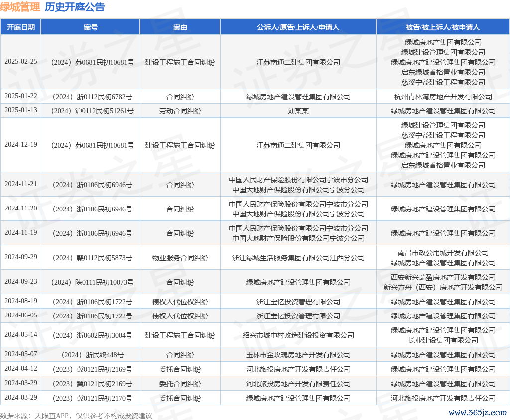Select the date cell 2025-01-13

[21, 110]
